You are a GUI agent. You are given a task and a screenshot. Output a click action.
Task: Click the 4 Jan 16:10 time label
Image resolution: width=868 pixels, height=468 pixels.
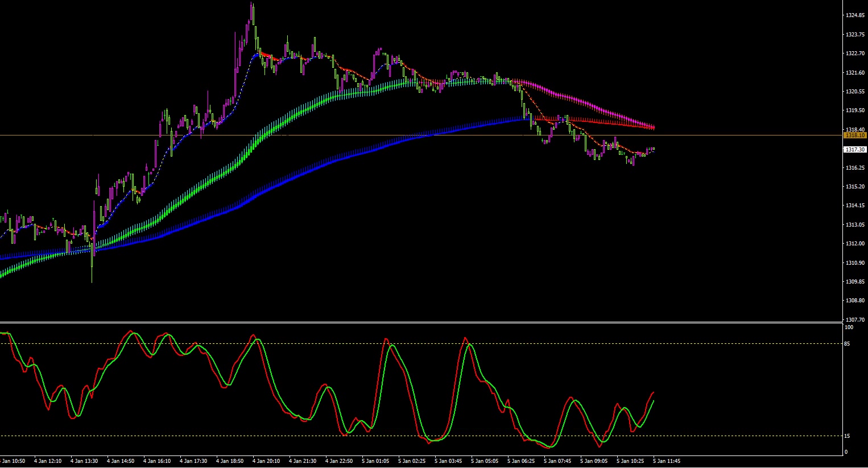point(157,461)
